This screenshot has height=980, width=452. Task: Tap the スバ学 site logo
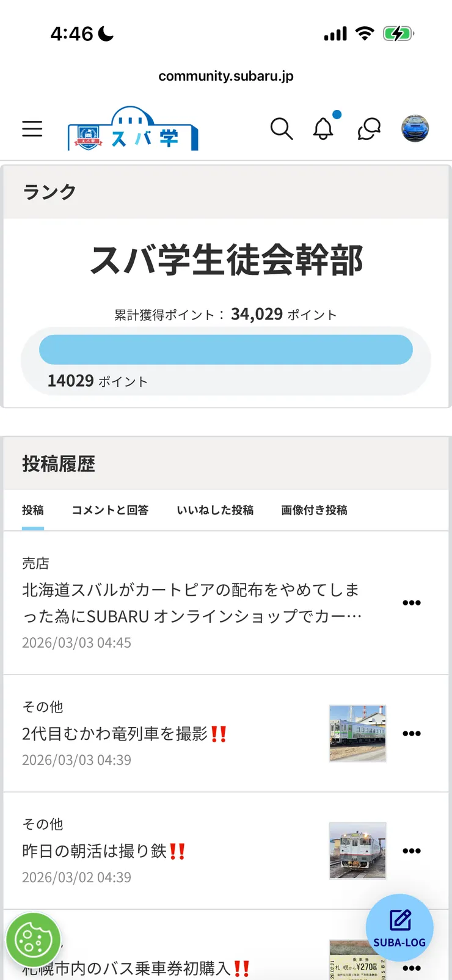132,128
